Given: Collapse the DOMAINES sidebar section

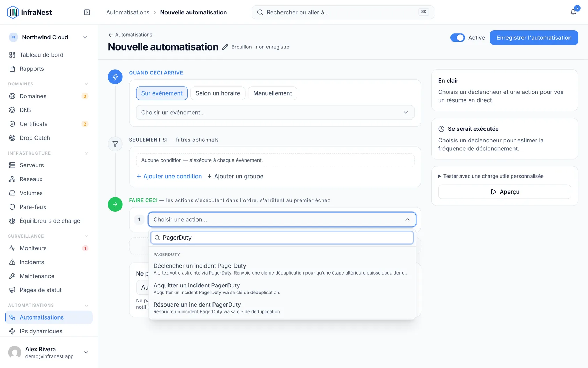Looking at the screenshot, I should tap(87, 84).
